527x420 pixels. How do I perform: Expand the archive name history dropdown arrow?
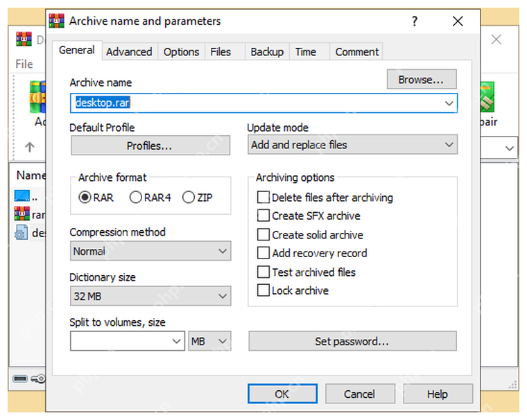pyautogui.click(x=449, y=103)
